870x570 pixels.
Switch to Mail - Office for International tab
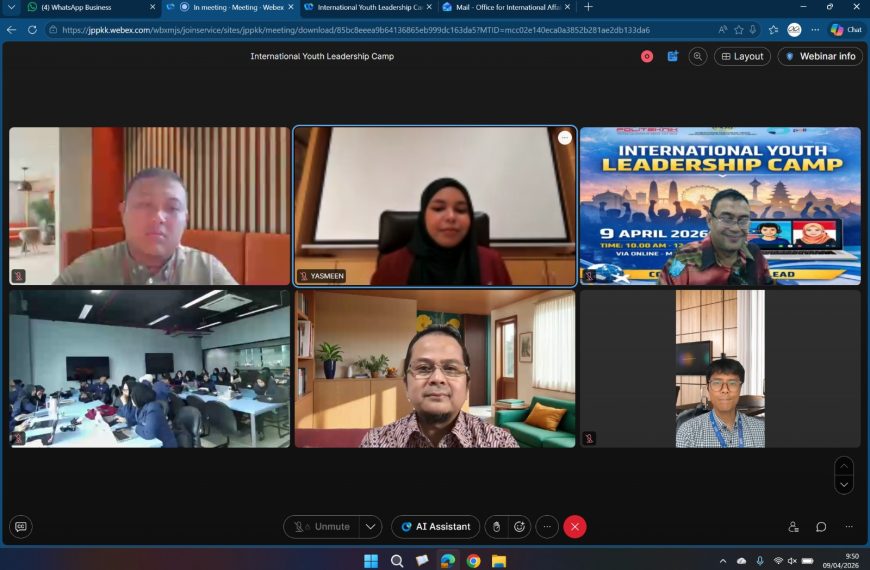click(x=507, y=7)
